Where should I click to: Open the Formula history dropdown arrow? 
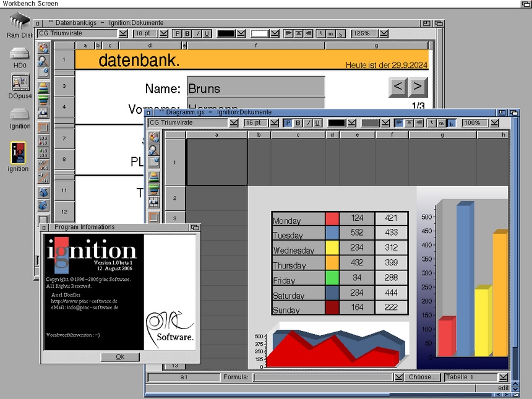399,377
